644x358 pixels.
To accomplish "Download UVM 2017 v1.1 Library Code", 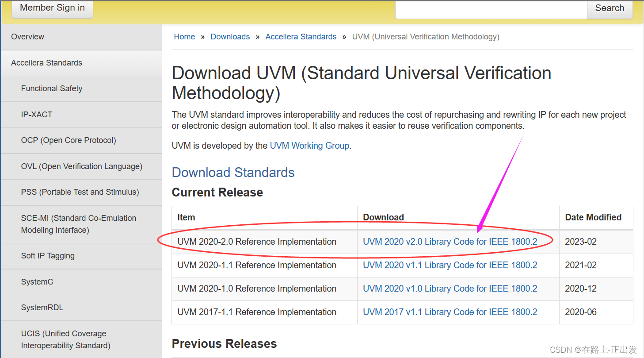I will point(450,312).
